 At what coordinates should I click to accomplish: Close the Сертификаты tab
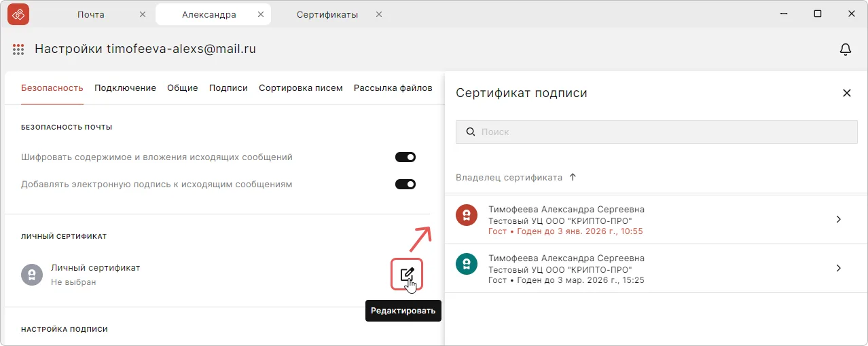(x=379, y=14)
